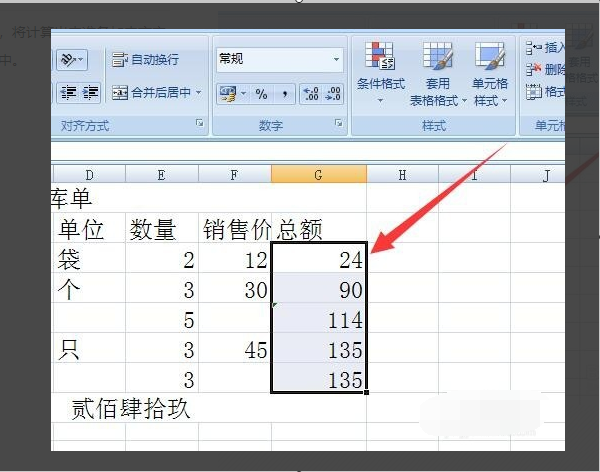Select highlighted column G header

(318, 175)
